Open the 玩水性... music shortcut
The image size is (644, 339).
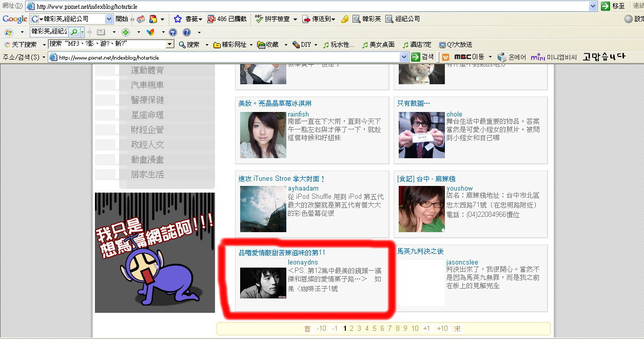coord(339,45)
